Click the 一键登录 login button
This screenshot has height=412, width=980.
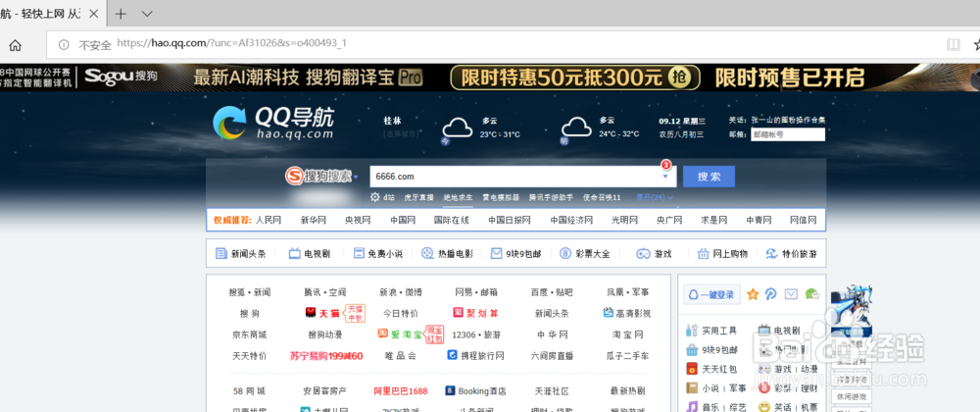(711, 294)
